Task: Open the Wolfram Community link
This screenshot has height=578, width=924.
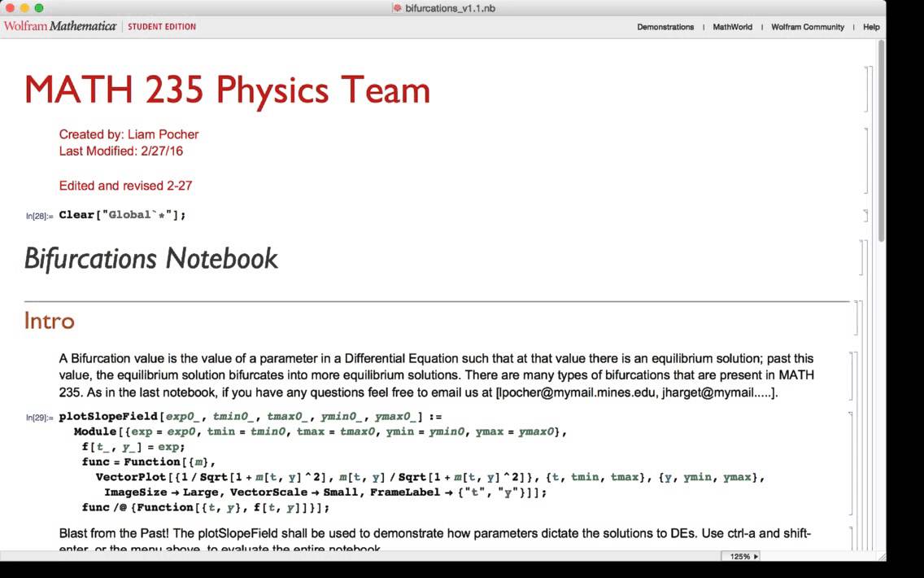Action: pos(808,27)
